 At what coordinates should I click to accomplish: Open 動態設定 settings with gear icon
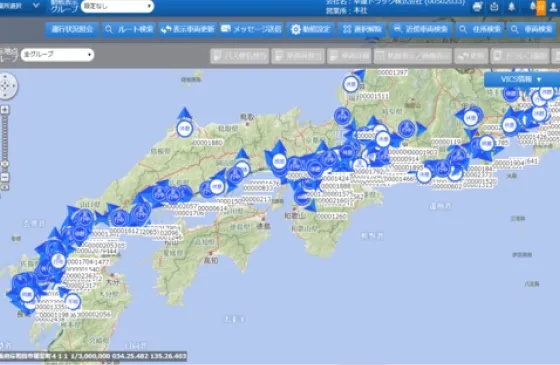coord(310,29)
